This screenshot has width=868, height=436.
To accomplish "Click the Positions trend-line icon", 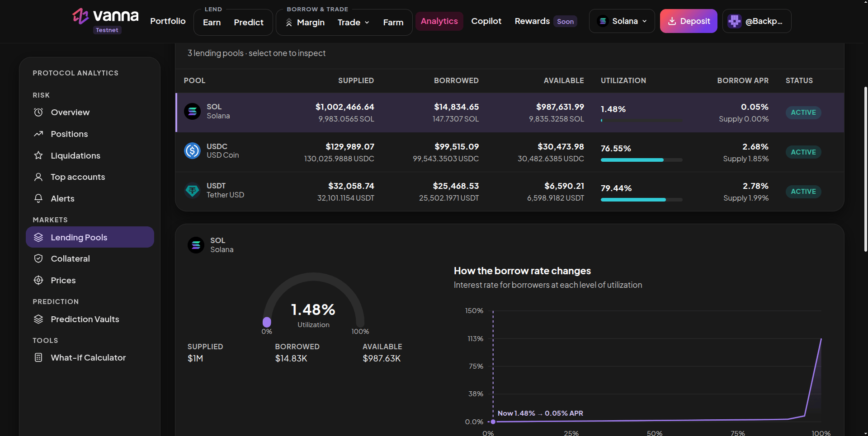I will click(x=38, y=134).
